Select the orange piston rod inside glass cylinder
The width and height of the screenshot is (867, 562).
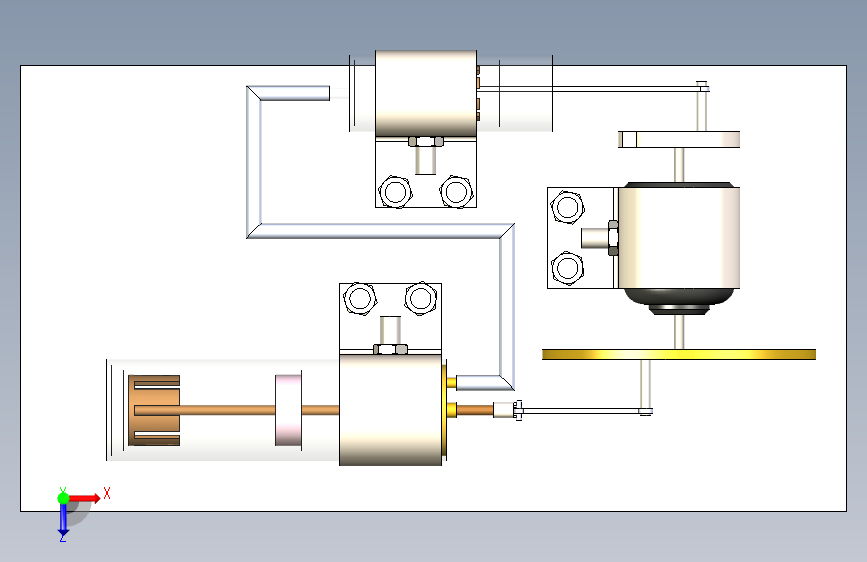227,410
